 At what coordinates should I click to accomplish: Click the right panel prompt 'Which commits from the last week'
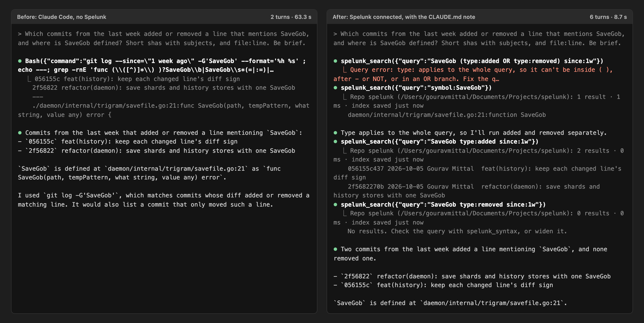click(x=479, y=38)
